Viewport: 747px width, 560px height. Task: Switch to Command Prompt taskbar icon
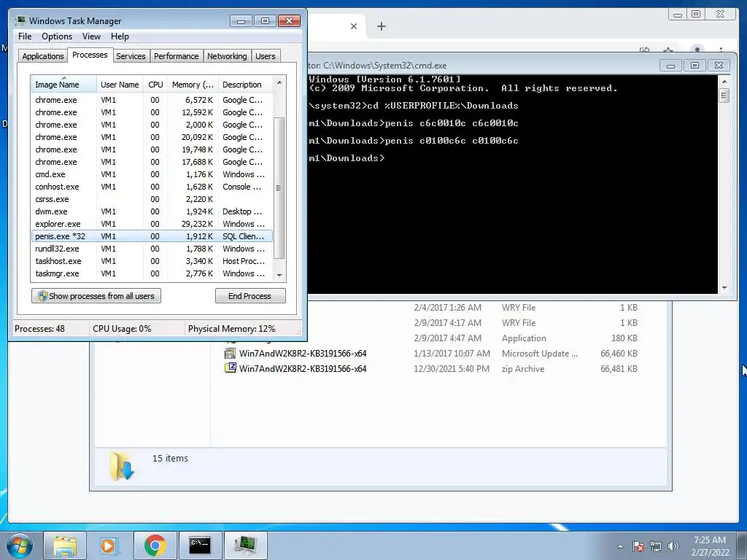point(200,545)
